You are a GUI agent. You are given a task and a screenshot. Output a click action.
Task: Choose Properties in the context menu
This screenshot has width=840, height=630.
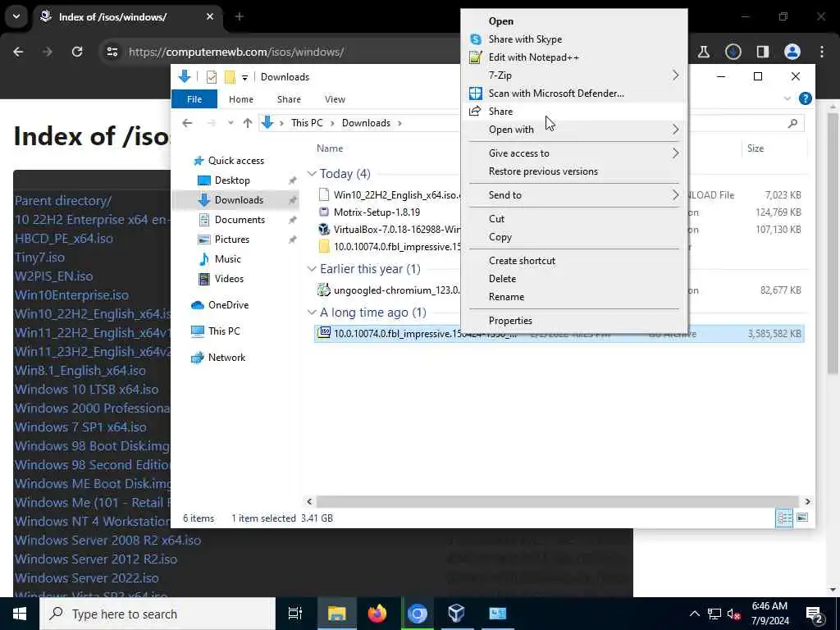point(510,321)
